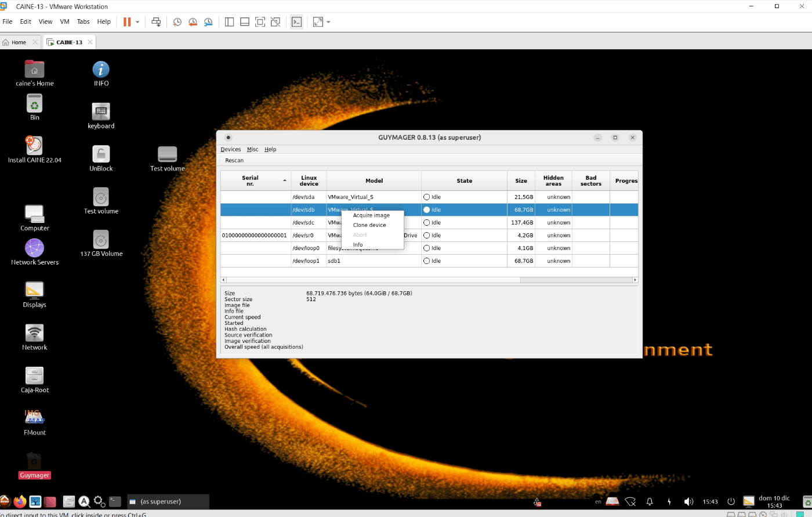The image size is (812, 517).
Task: Expand stretch guest dropdown arrow
Action: pyautogui.click(x=328, y=22)
